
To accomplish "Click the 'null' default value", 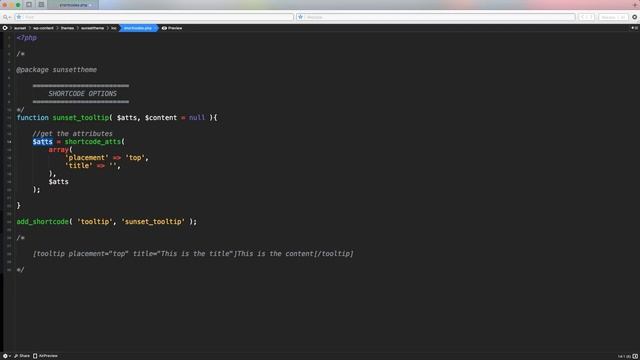I will [197, 118].
